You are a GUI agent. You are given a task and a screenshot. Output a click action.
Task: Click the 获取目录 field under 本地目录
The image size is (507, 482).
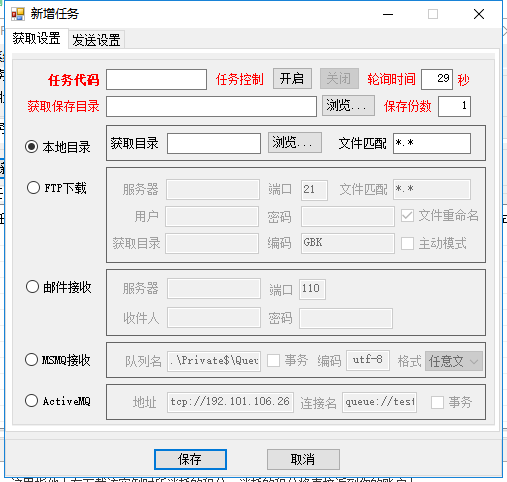pyautogui.click(x=214, y=143)
